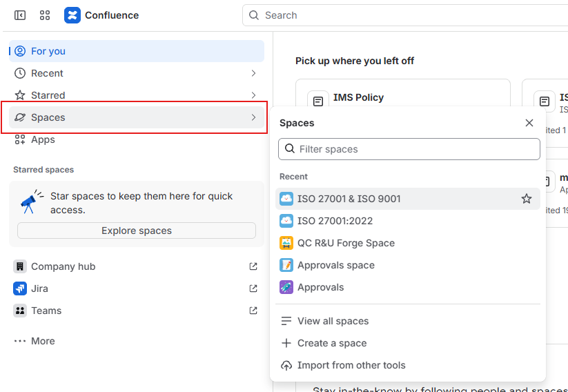
Task: Click the Jira logo icon
Action: tap(20, 288)
